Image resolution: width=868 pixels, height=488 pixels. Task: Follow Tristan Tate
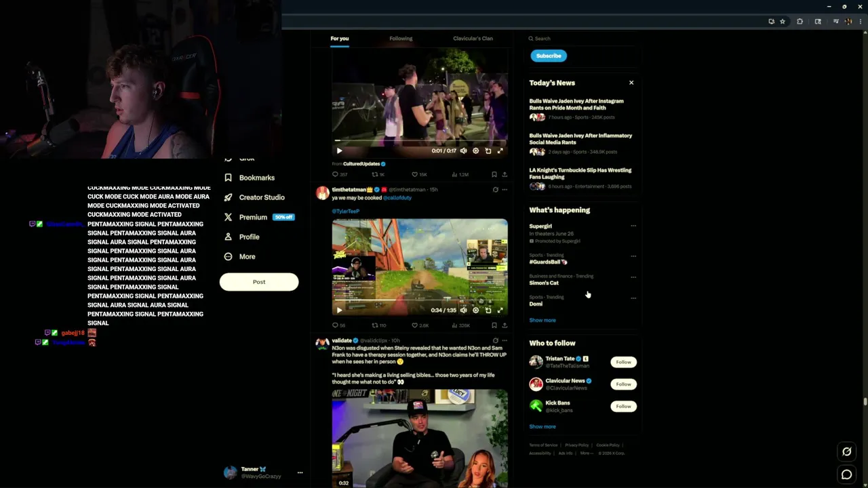623,362
